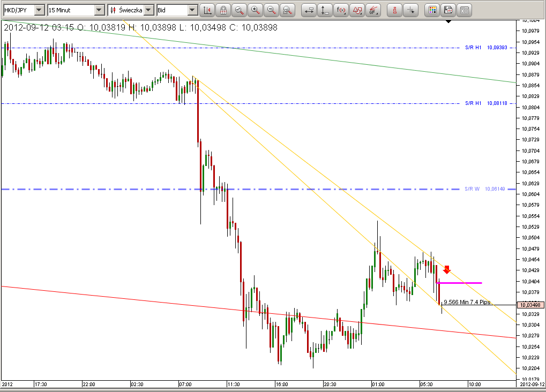
Task: Open the f(x) indicators menu
Action: pos(341,11)
